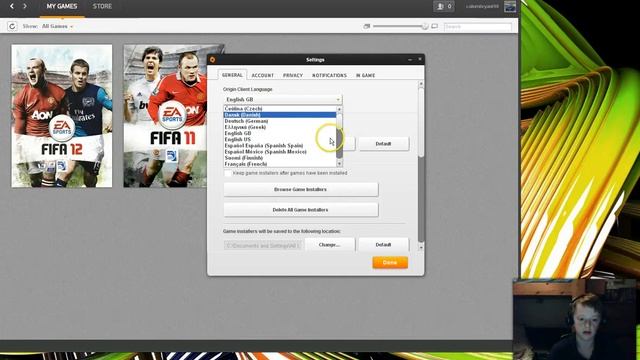The image size is (640, 360).
Task: Click Browse Game Installers button
Action: click(301, 189)
